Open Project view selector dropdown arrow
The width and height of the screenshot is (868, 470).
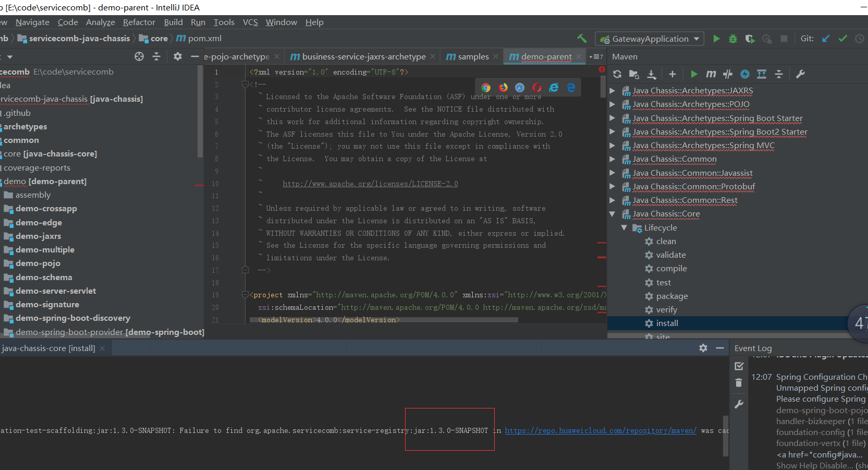coord(10,57)
